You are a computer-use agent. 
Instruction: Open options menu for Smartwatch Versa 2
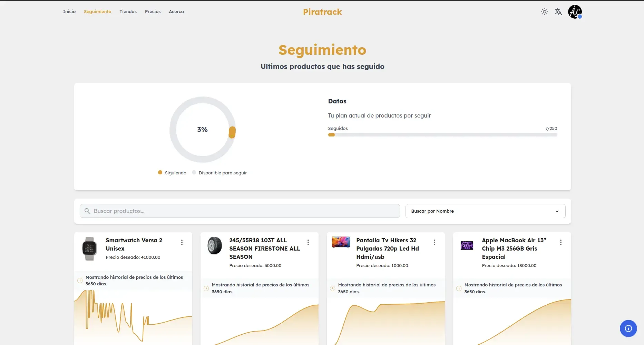pyautogui.click(x=182, y=242)
